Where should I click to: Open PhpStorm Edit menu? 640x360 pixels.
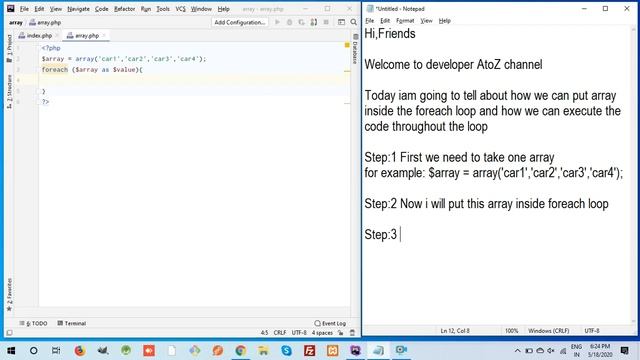point(39,9)
